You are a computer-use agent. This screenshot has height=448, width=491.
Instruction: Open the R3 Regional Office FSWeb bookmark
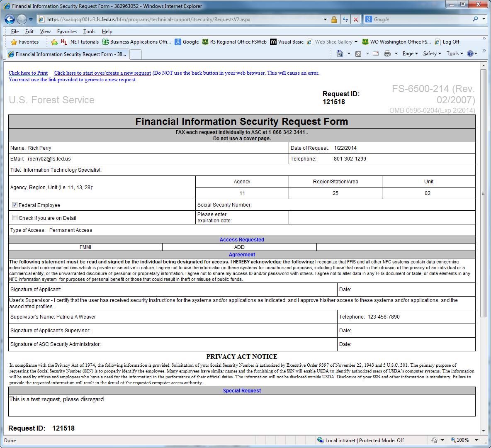tap(234, 42)
